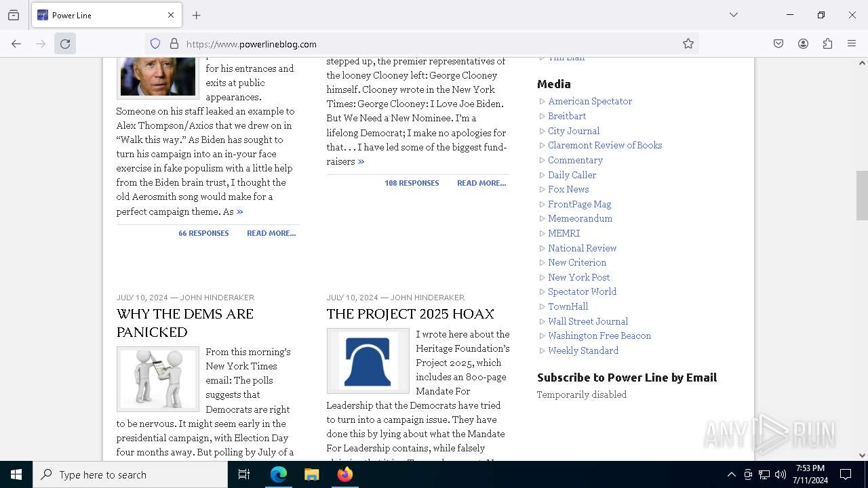Click scrollbar up arrow

(x=862, y=63)
